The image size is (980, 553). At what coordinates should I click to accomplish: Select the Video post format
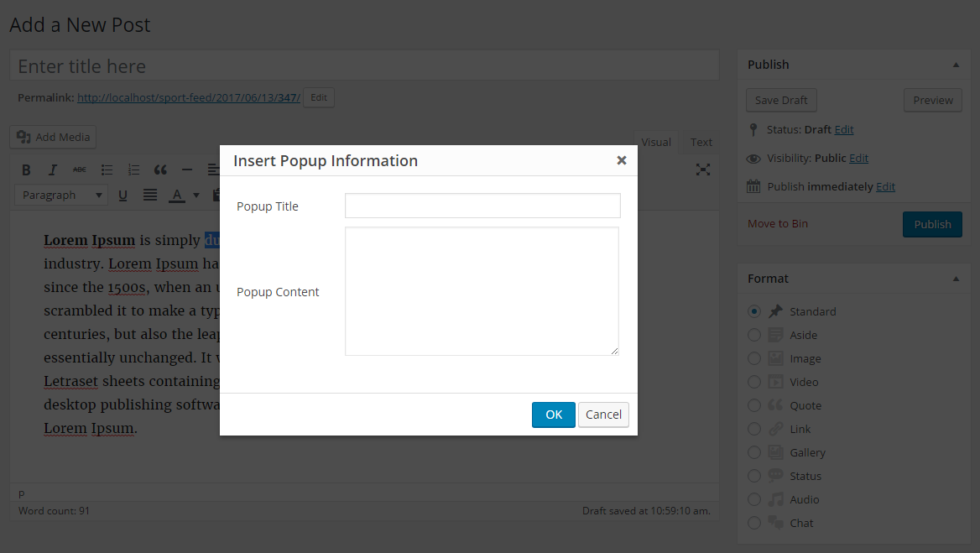point(754,382)
